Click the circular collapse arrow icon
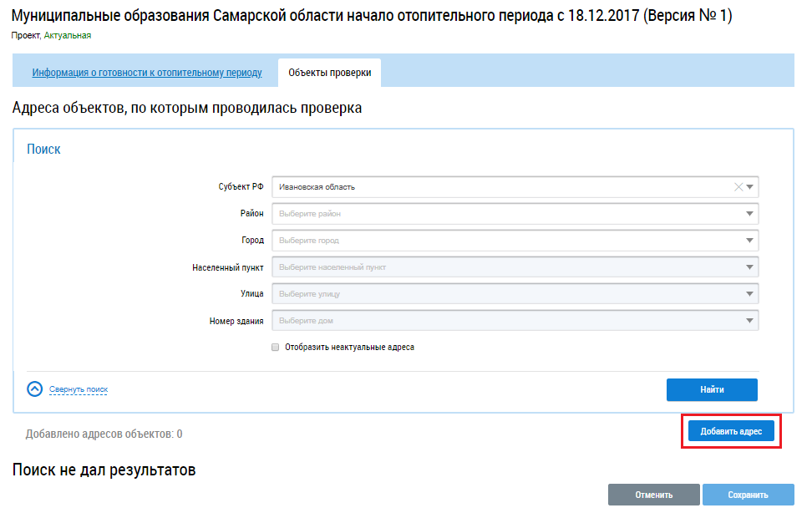Image resolution: width=812 pixels, height=513 pixels. point(34,389)
